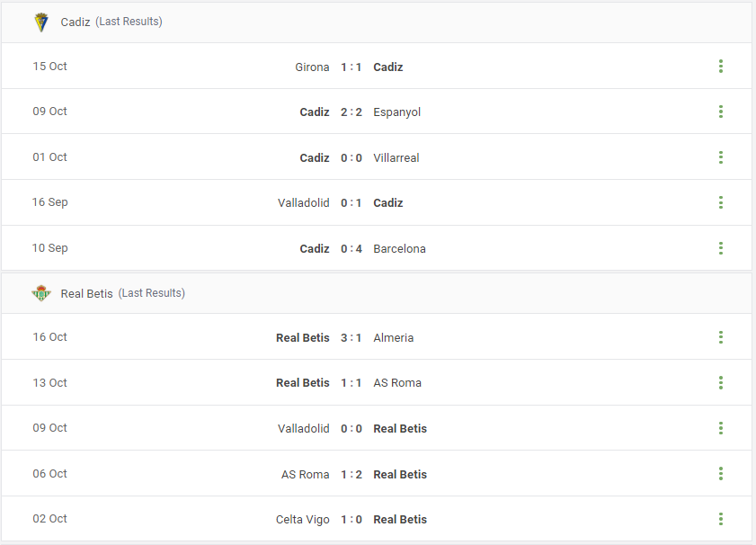Open the Real Betis 3:1 Almeria score
756x545 pixels.
[x=351, y=337]
